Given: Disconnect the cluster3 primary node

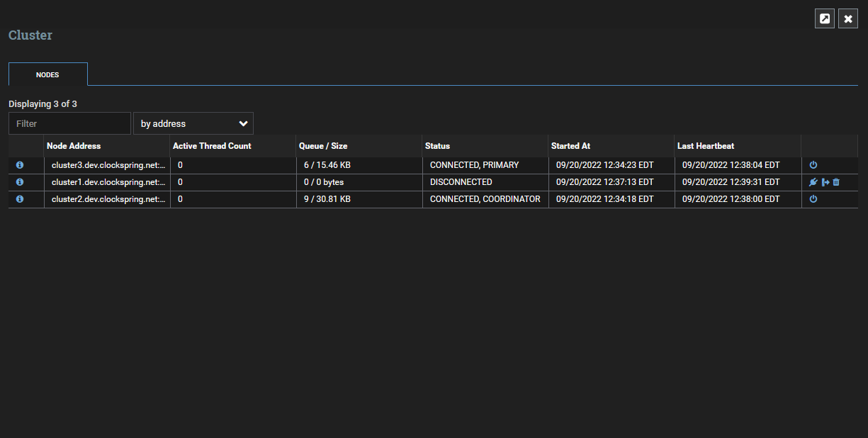Looking at the screenshot, I should (813, 164).
